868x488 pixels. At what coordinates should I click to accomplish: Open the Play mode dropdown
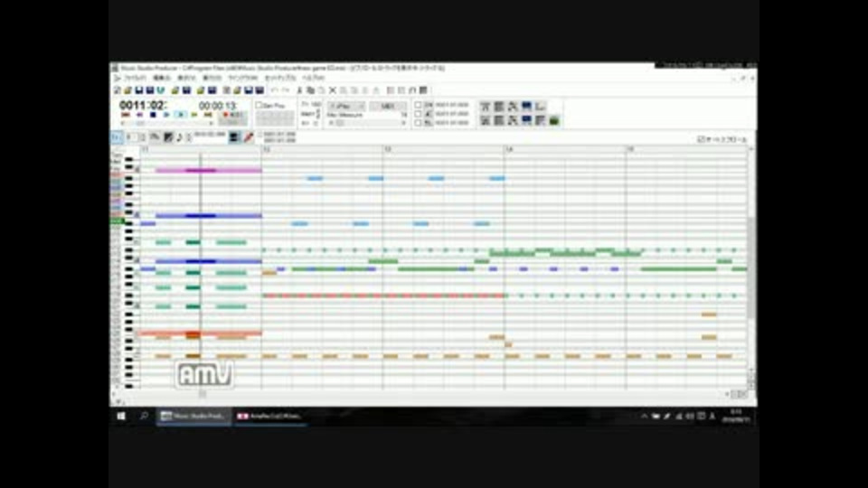tap(346, 106)
